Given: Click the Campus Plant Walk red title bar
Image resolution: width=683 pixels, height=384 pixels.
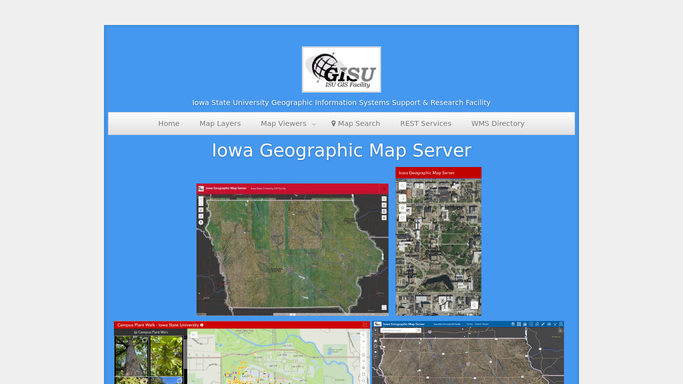Looking at the screenshot, I should point(242,325).
